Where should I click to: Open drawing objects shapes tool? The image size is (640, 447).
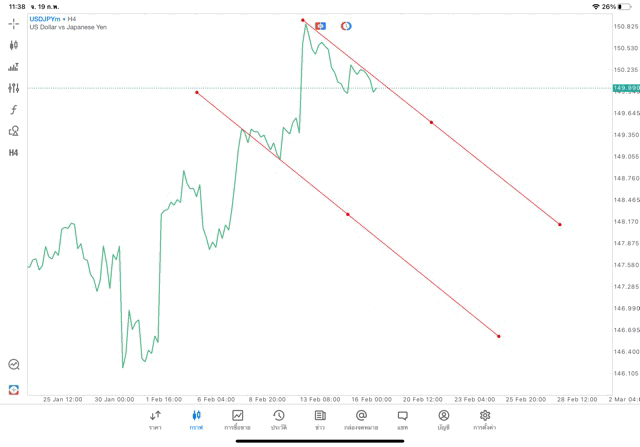[13, 130]
